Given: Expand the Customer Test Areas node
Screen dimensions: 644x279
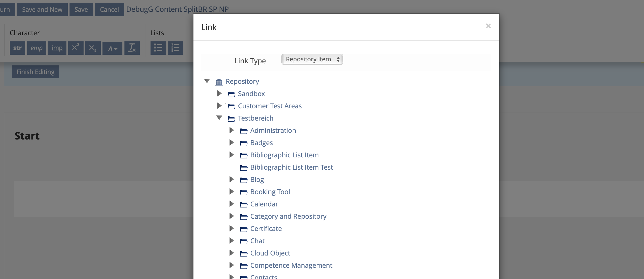Looking at the screenshot, I should [x=219, y=106].
